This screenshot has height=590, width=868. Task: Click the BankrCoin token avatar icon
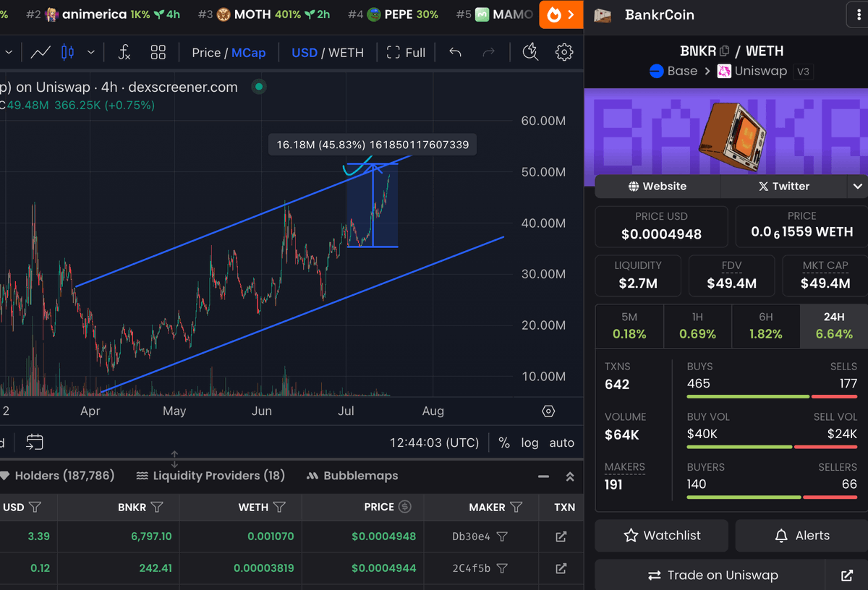pyautogui.click(x=602, y=14)
